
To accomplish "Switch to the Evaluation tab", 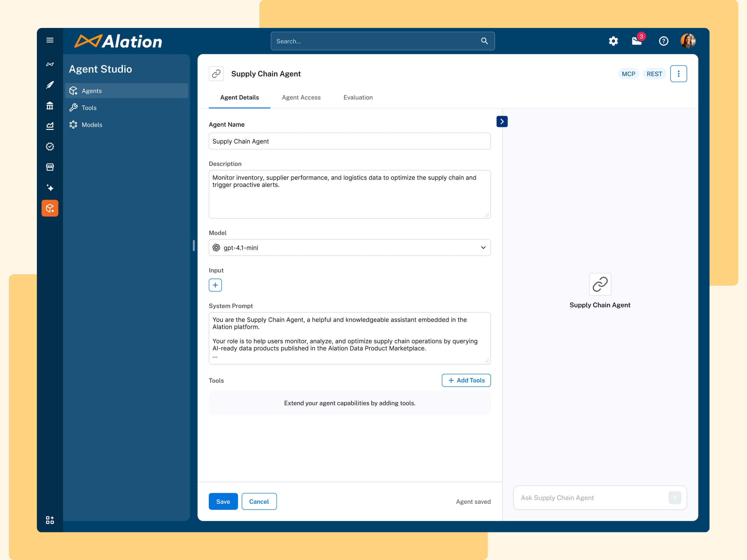I will click(358, 97).
